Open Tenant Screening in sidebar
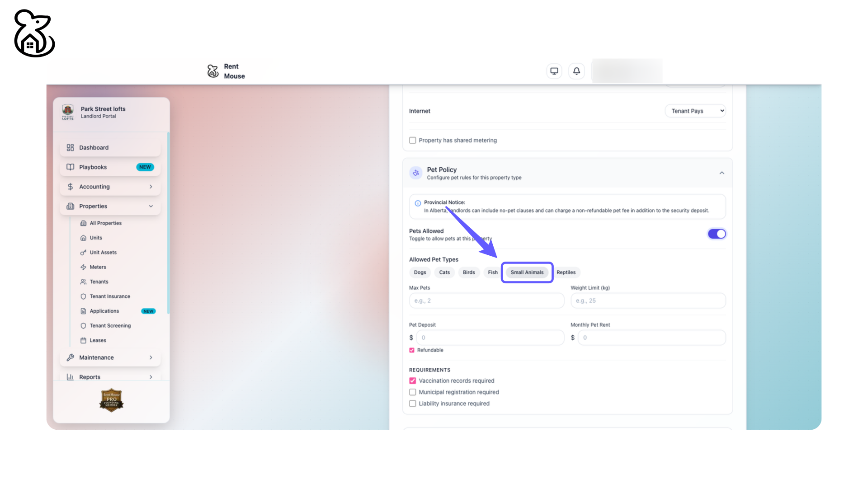The width and height of the screenshot is (868, 488). click(110, 326)
